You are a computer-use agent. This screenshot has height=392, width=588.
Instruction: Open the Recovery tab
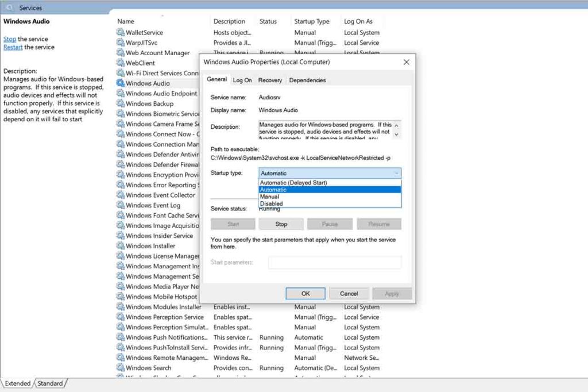[270, 80]
